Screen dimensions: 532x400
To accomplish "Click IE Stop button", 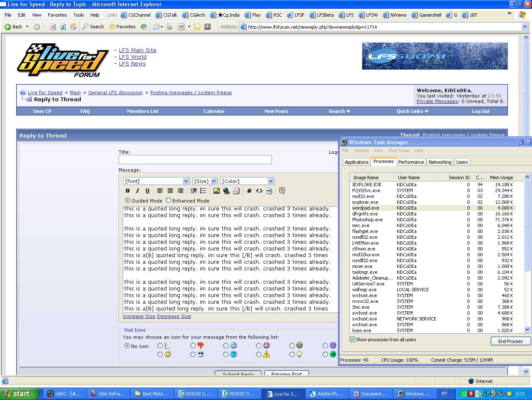I will (53, 27).
